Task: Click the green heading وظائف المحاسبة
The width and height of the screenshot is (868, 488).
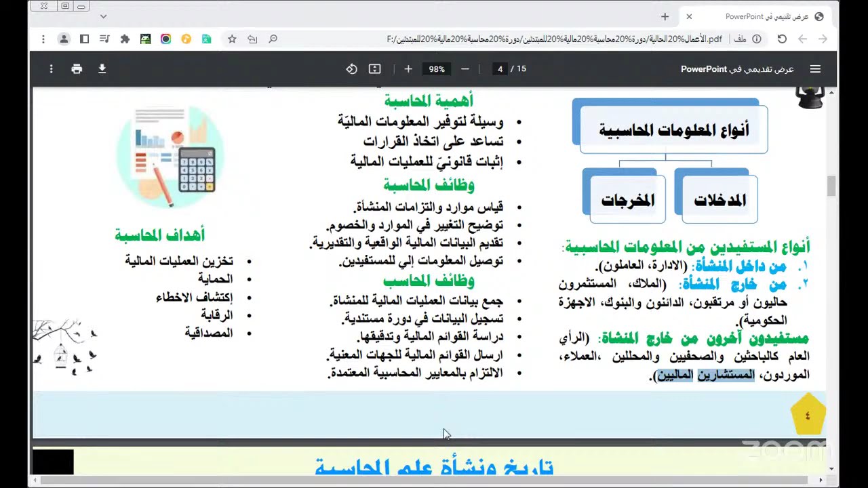Action: pyautogui.click(x=429, y=185)
